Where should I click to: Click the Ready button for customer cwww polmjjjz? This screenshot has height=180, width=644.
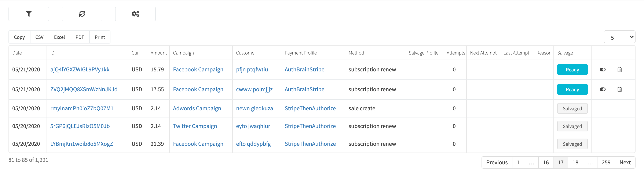pos(572,89)
